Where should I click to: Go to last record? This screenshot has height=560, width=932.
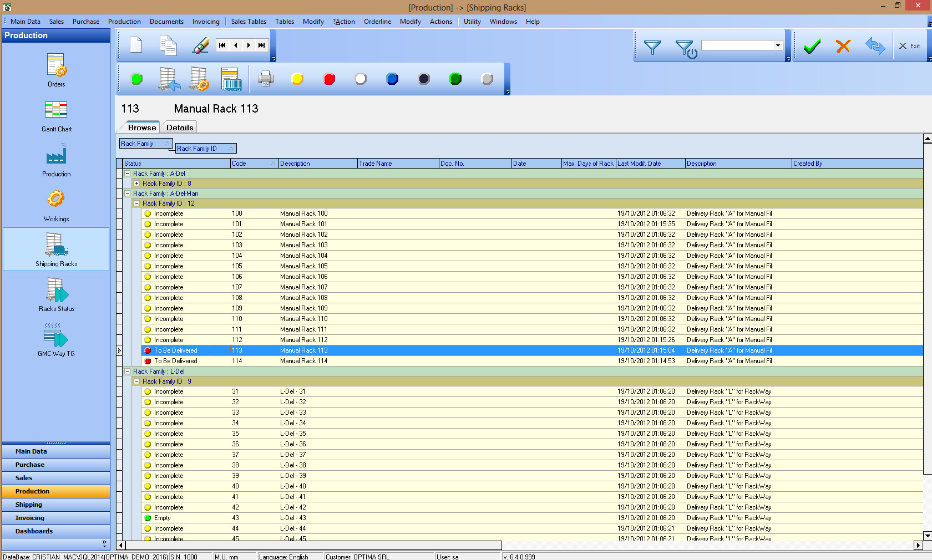262,45
